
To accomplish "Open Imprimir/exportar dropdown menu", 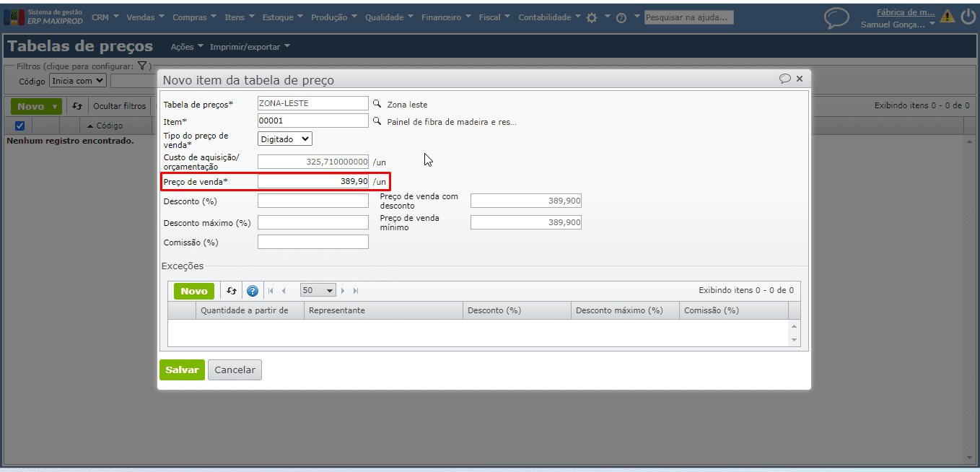I will point(250,47).
